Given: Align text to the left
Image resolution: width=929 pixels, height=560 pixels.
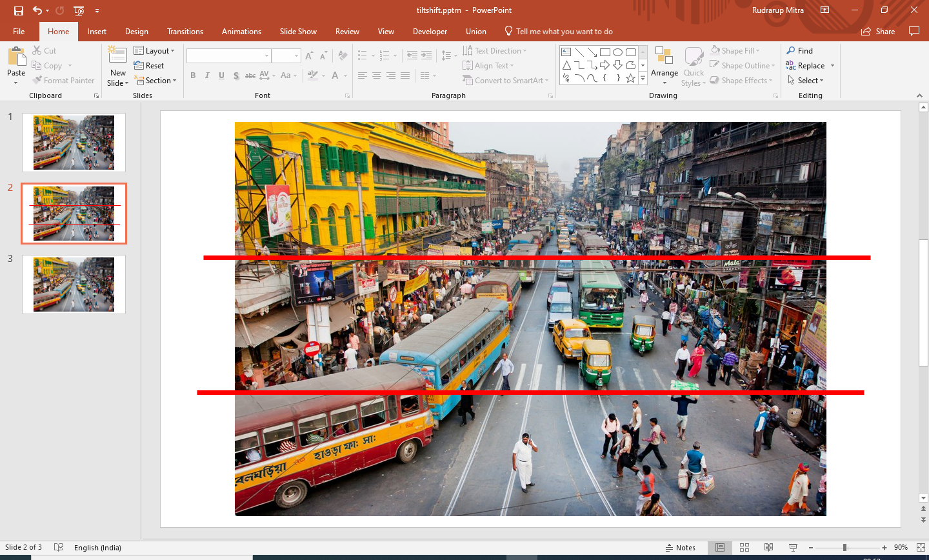Looking at the screenshot, I should click(362, 75).
